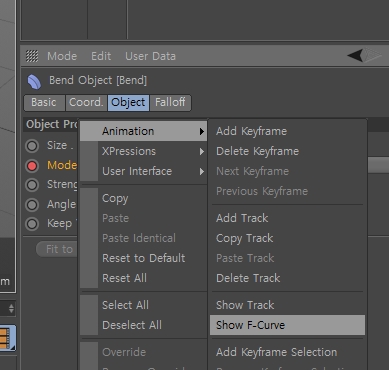Choose Reset All
Viewport: 389px width, 370px height.
click(x=144, y=278)
